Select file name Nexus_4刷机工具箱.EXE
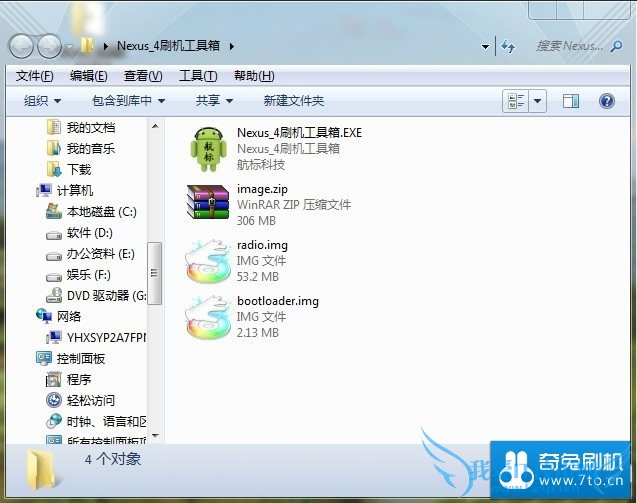This screenshot has height=503, width=637. [299, 133]
